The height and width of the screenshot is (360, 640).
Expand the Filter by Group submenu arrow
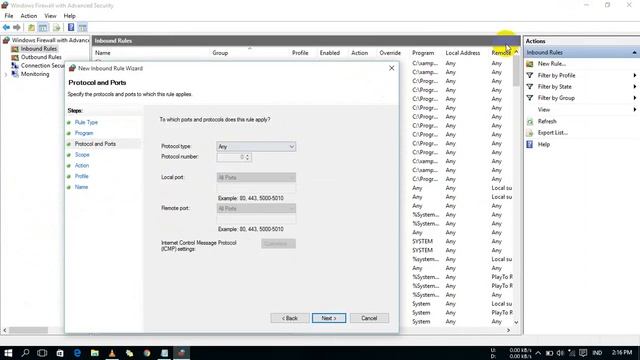635,98
